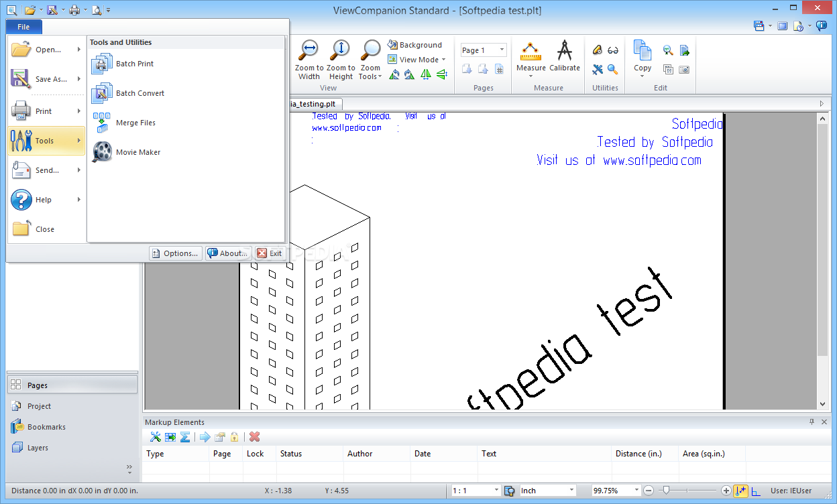This screenshot has width=837, height=504.
Task: Open Help submenu in File menu
Action: click(x=46, y=200)
